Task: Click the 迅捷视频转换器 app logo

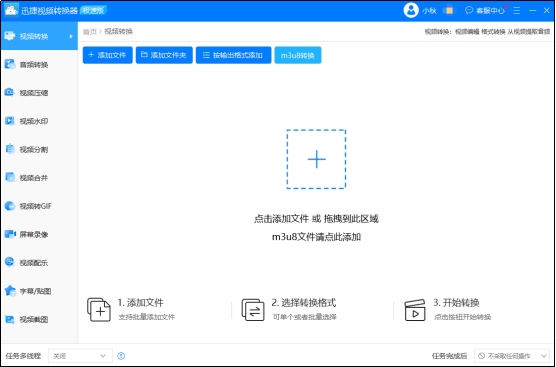Action: click(x=11, y=10)
